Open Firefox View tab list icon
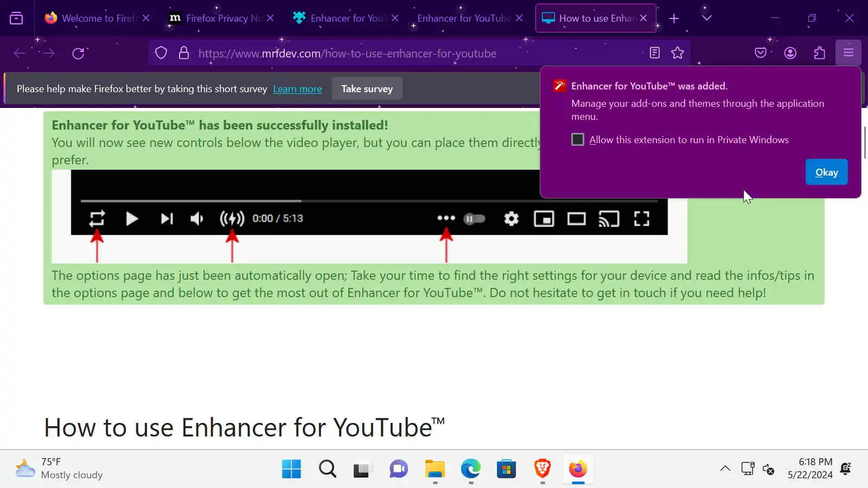The height and width of the screenshot is (488, 868). [16, 18]
